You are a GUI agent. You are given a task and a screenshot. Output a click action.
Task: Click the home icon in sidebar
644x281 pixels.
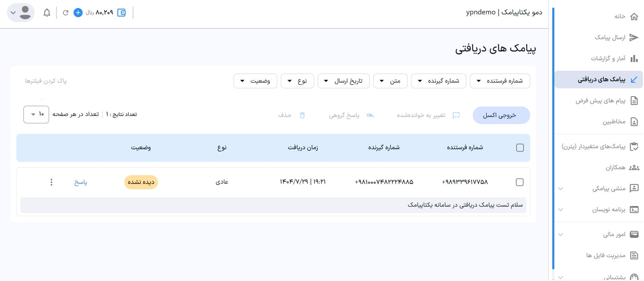[634, 16]
